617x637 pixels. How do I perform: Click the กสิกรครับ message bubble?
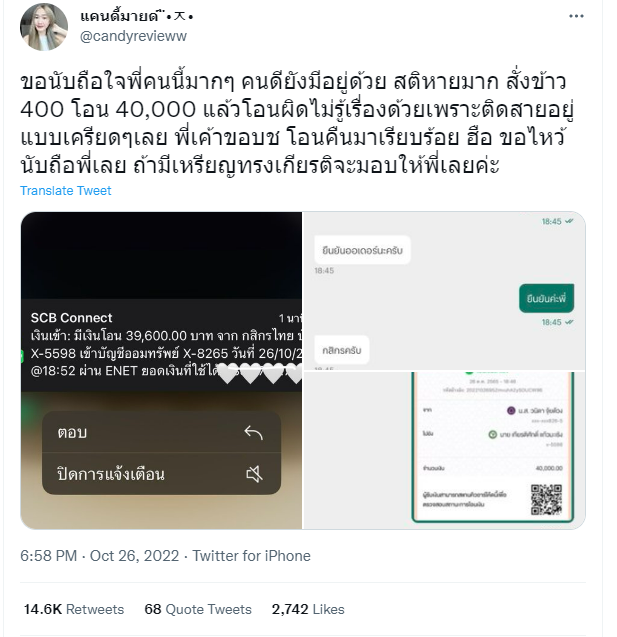[x=342, y=350]
